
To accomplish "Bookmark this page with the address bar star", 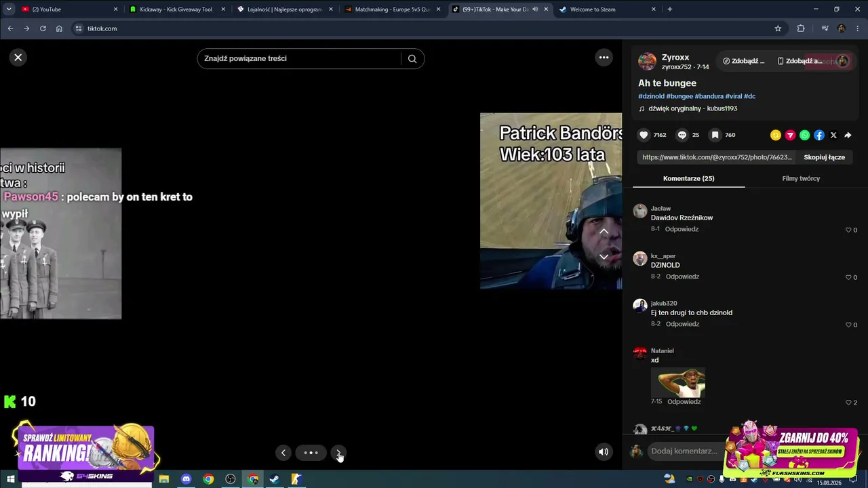I will click(778, 28).
